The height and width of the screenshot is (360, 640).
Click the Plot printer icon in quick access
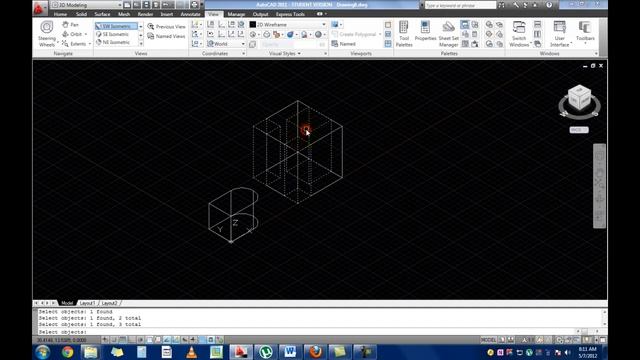tap(194, 5)
